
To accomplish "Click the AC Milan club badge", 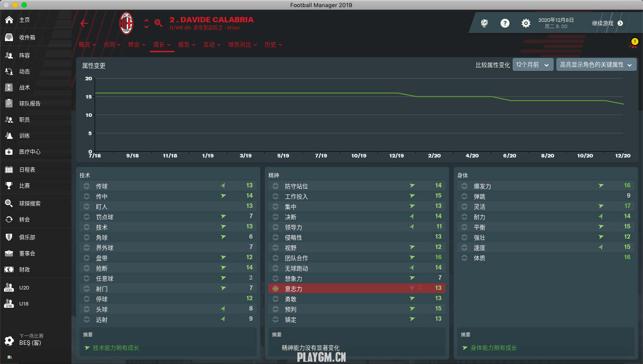I will (x=126, y=23).
